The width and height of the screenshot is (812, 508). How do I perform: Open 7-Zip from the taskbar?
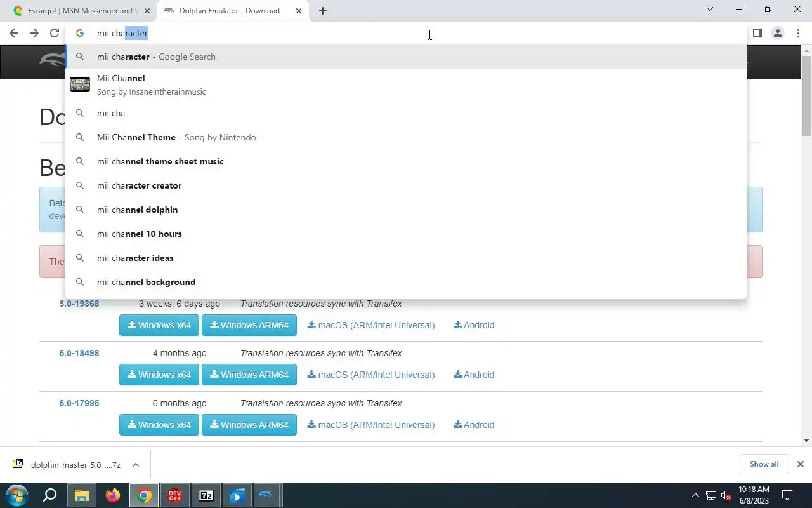206,495
